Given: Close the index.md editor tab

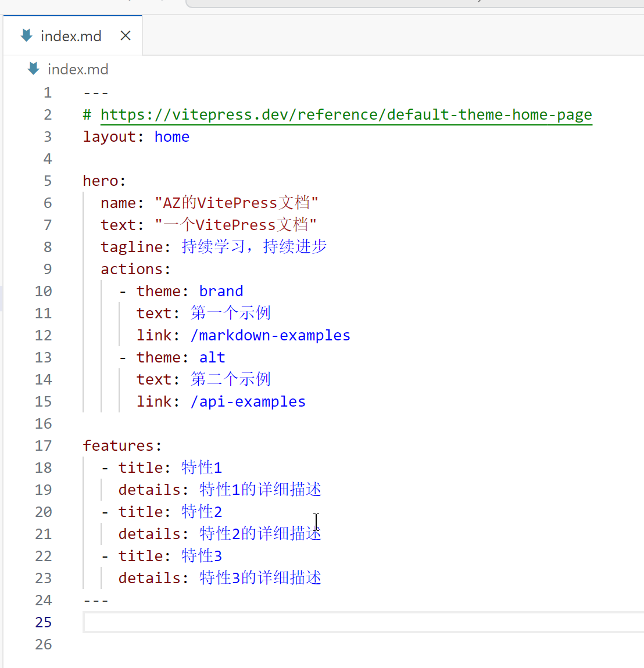Looking at the screenshot, I should coord(125,36).
